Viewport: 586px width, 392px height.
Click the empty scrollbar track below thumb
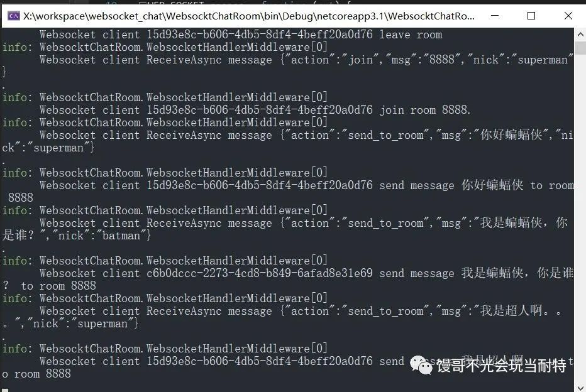point(580,219)
